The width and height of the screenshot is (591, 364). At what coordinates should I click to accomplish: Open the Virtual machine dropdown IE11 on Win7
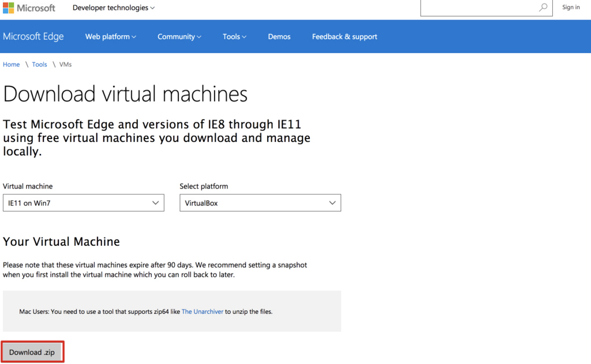click(x=83, y=202)
